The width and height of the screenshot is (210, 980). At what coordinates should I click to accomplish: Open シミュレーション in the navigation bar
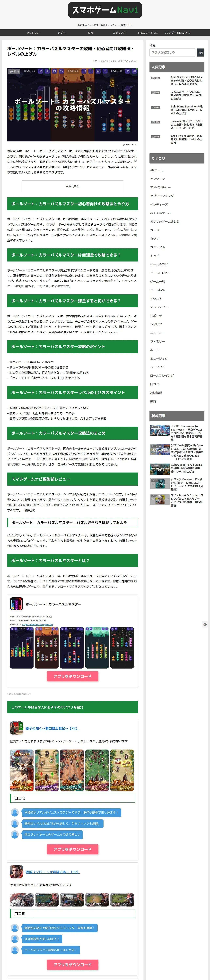148,33
